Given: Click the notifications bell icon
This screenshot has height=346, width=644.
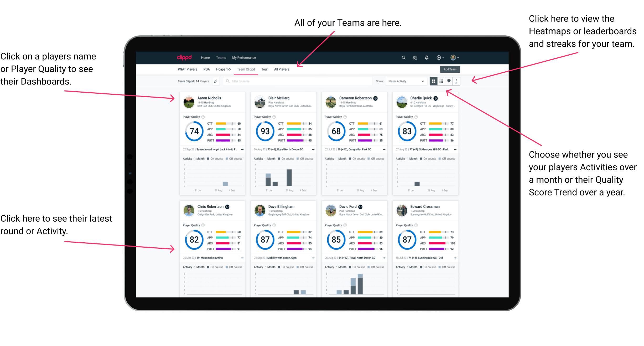Looking at the screenshot, I should coord(427,57).
